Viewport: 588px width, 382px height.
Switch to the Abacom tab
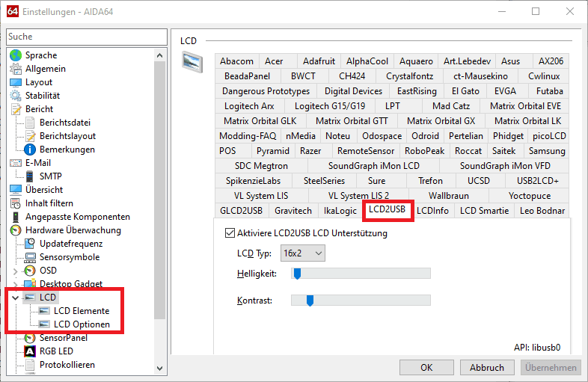pos(236,61)
